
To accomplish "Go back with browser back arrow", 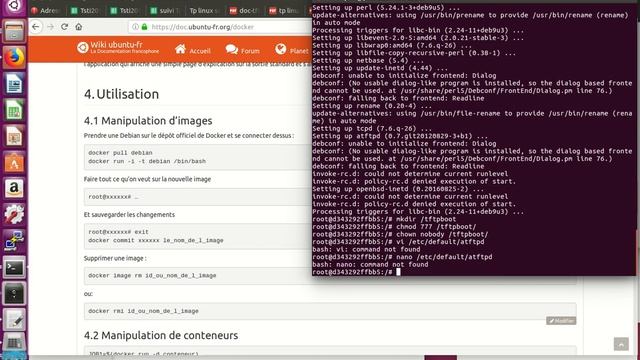I will [36, 27].
